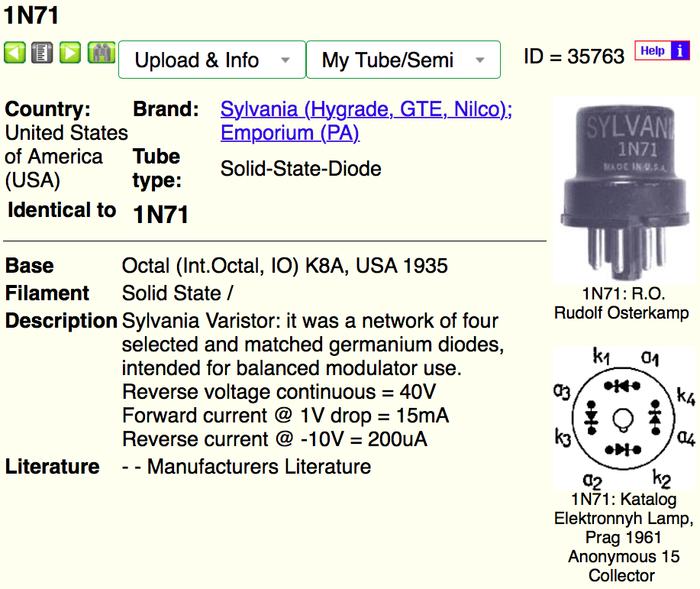
Task: Open the Upload & Info dropdown
Action: pos(211,60)
